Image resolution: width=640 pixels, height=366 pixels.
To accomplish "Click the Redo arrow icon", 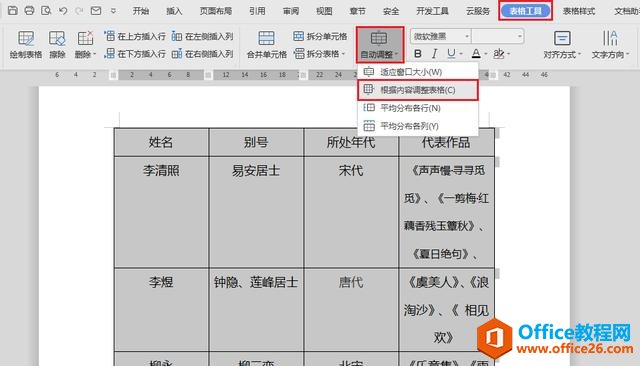I will (x=79, y=10).
